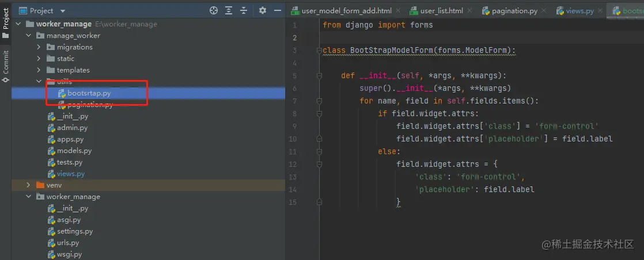Click line number 2 in the gutter
Screen dimensions: 644x260
[x=294, y=38]
